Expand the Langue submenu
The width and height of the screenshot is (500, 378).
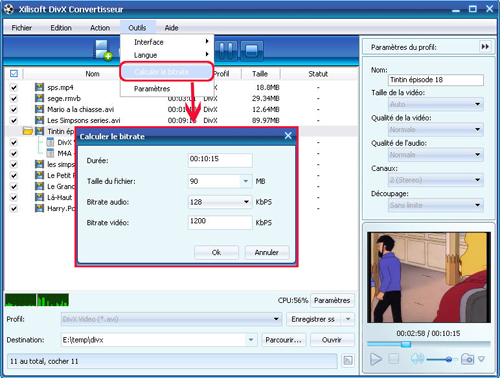[x=167, y=55]
